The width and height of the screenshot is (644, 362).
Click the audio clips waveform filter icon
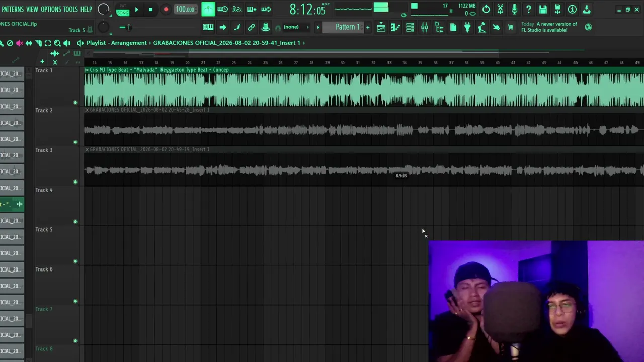[55, 54]
